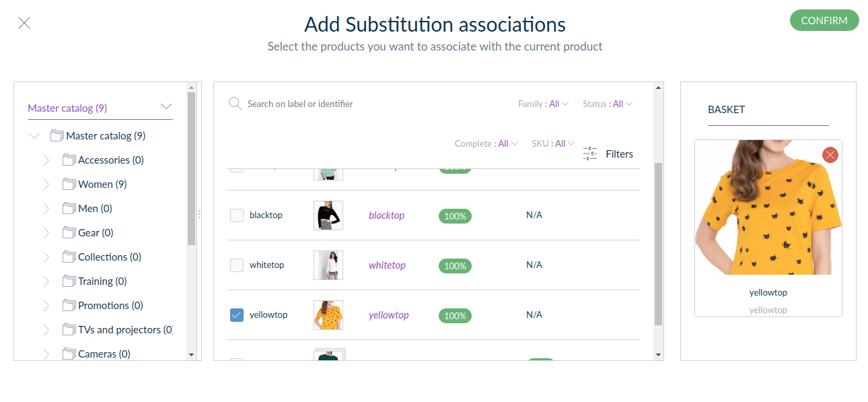Check the blacktop product checkbox

[x=237, y=215]
